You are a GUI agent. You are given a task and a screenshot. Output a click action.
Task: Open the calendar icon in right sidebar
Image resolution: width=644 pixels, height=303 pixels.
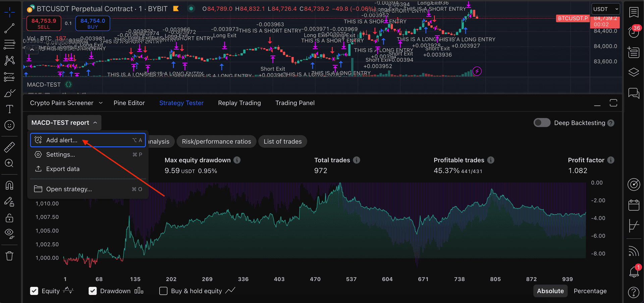click(x=634, y=205)
